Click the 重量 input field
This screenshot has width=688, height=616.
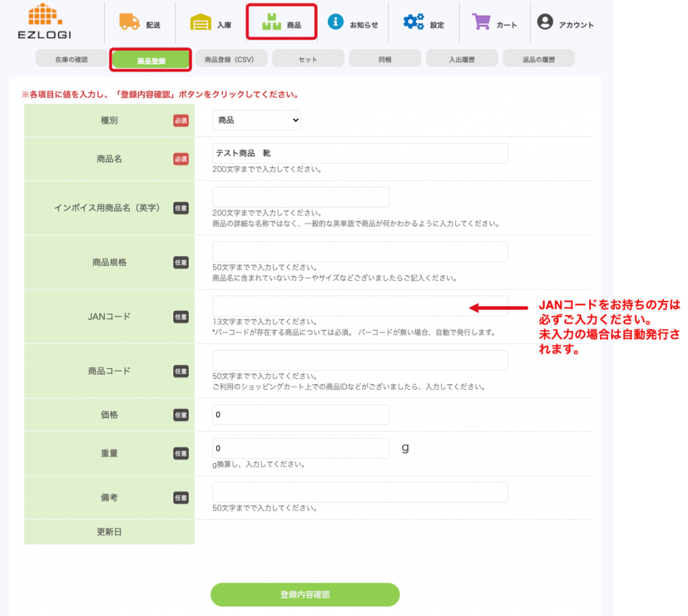pos(300,448)
